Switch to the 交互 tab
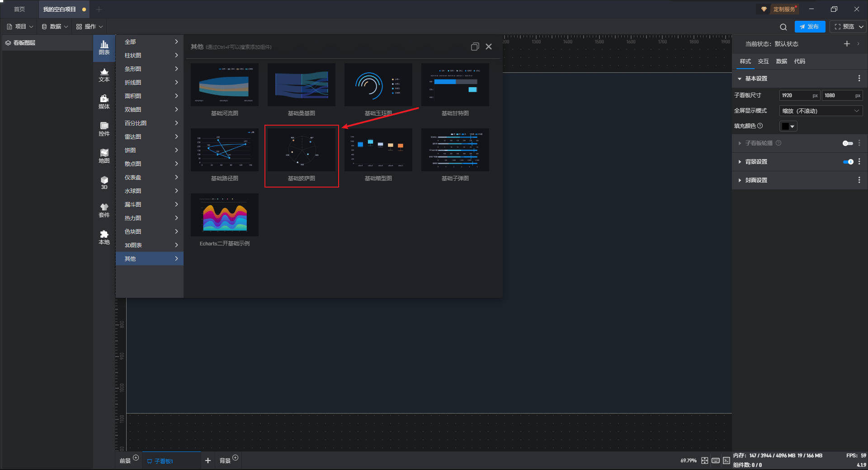Viewport: 868px width, 470px height. [x=763, y=61]
